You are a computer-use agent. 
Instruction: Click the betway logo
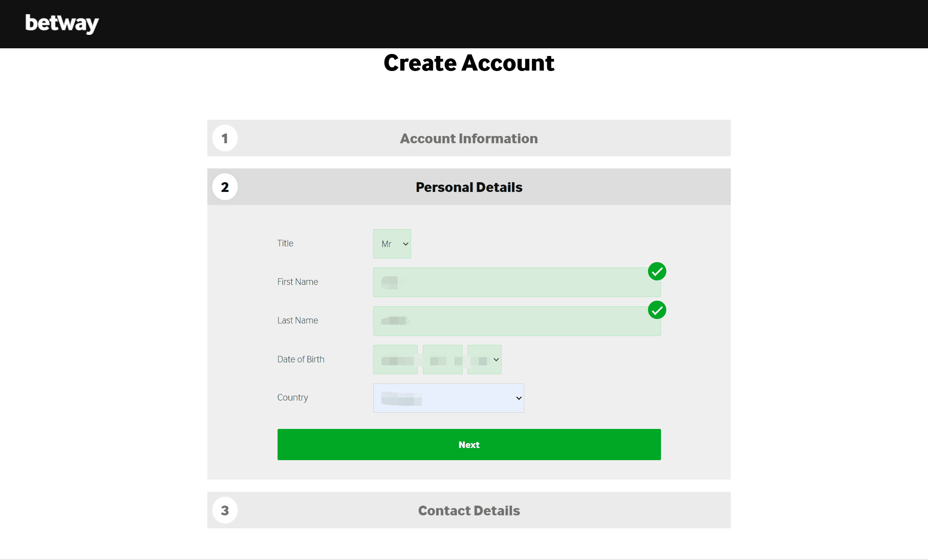click(x=62, y=24)
